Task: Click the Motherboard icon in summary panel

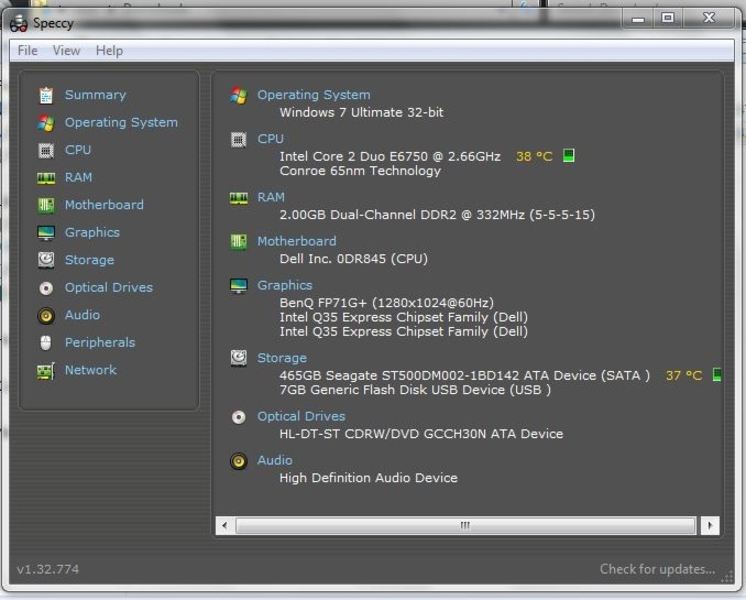Action: click(239, 242)
